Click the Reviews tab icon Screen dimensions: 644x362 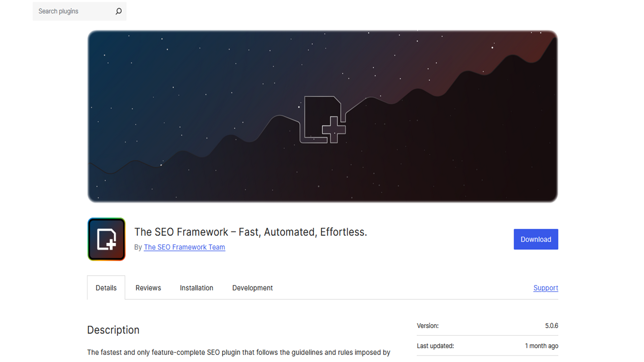point(148,288)
